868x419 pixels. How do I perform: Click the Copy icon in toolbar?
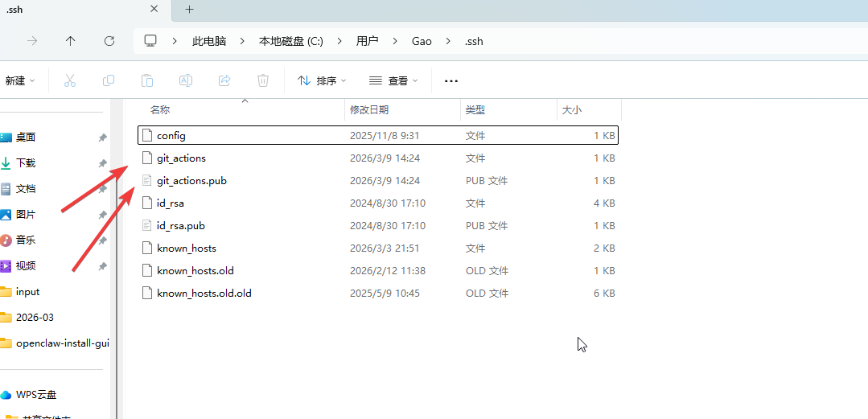pos(109,80)
